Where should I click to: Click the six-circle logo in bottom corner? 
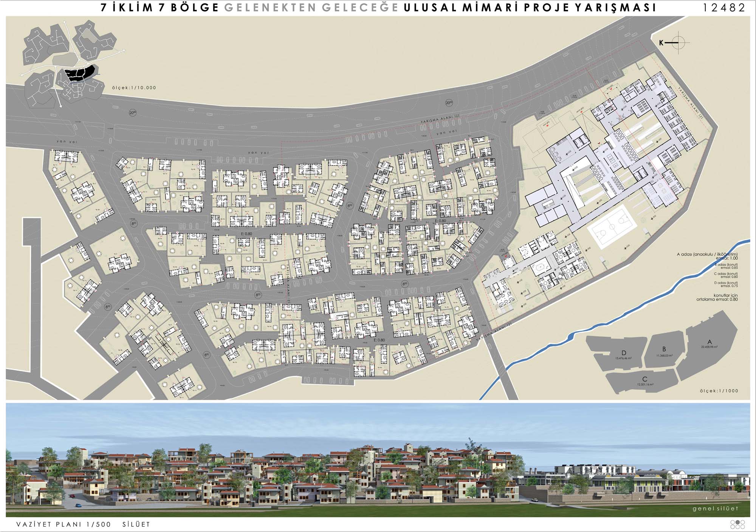[x=737, y=524]
